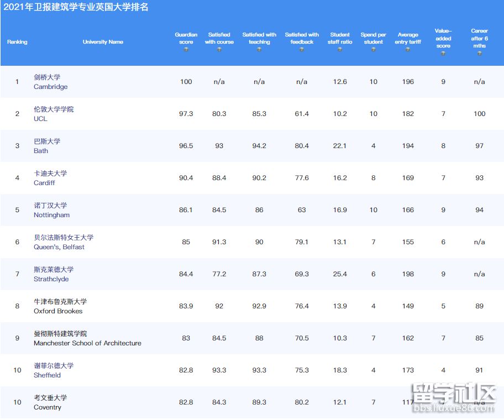The height and width of the screenshot is (420, 504).
Task: Click UCL Guardian score 97.3
Action: coord(186,114)
